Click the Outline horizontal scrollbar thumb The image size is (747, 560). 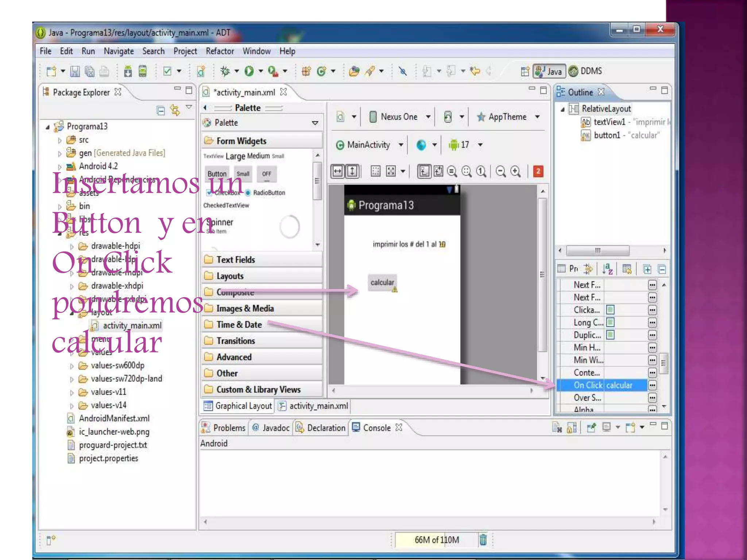[x=598, y=250]
